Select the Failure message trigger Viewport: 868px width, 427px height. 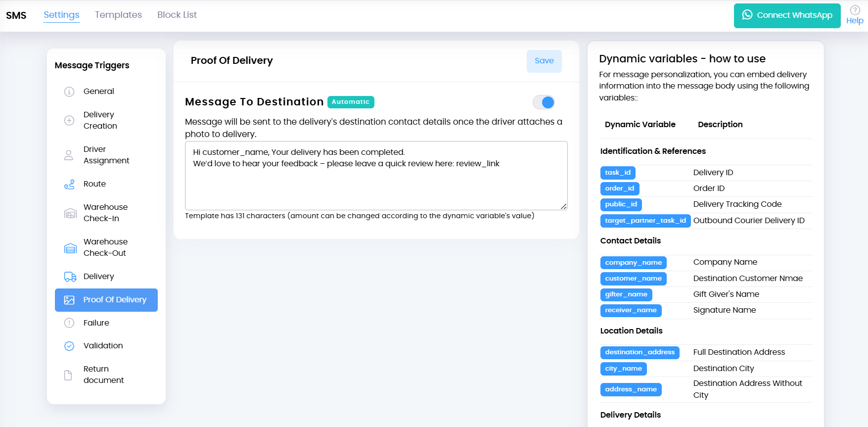tap(96, 323)
